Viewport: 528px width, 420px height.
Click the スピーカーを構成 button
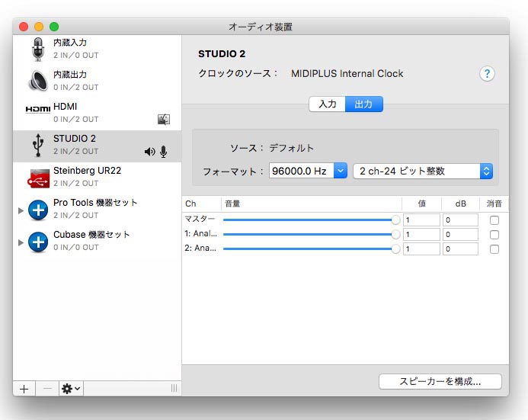(x=440, y=382)
